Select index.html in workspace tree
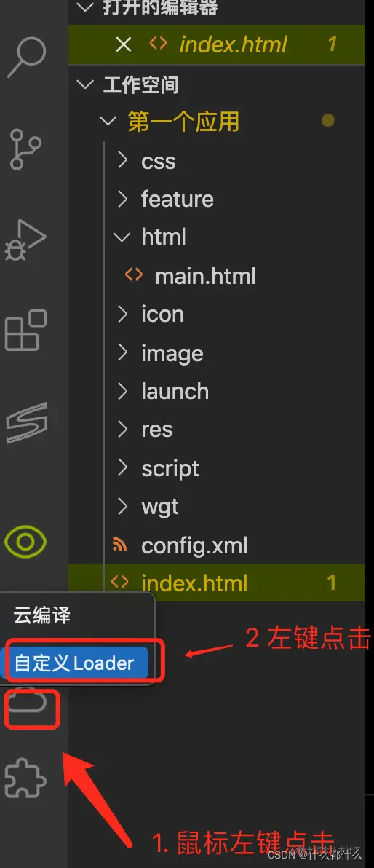 pos(217,583)
